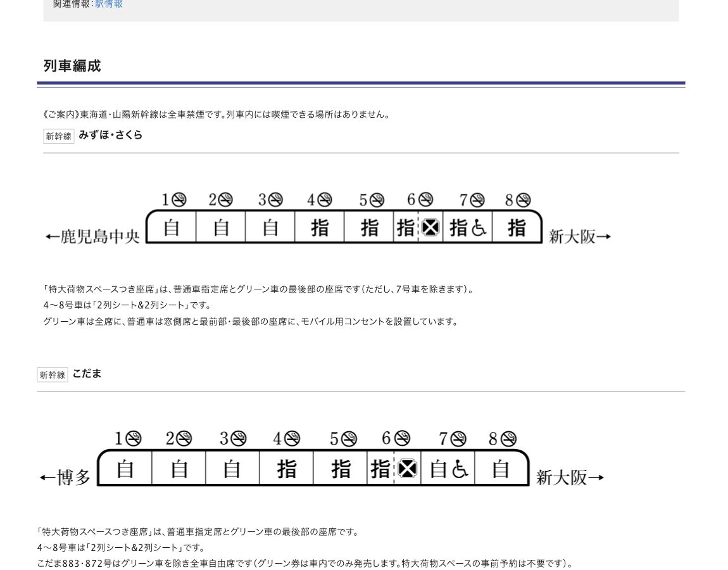
Task: Click the モバイル用コンセント note line
Action: click(x=251, y=322)
